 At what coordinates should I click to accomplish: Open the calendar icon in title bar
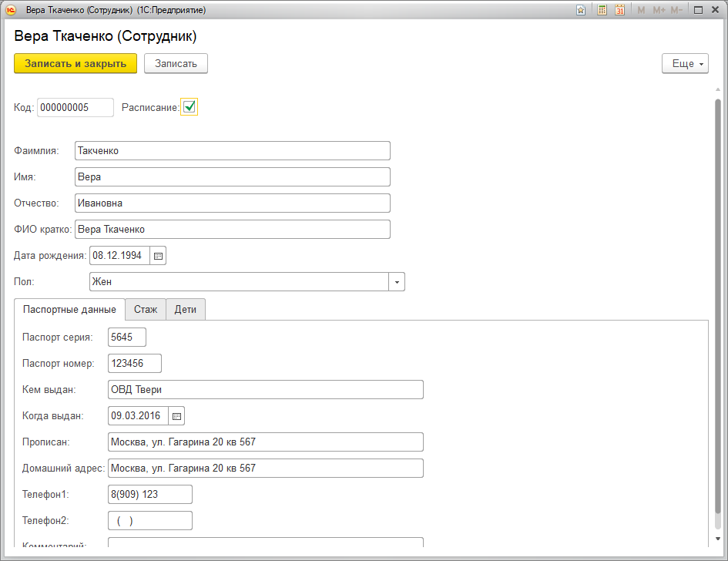(620, 10)
